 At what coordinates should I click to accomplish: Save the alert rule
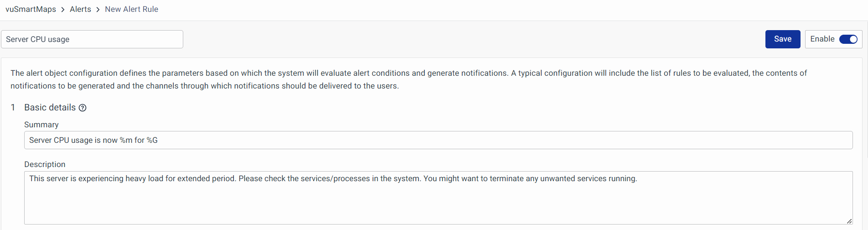click(x=782, y=39)
